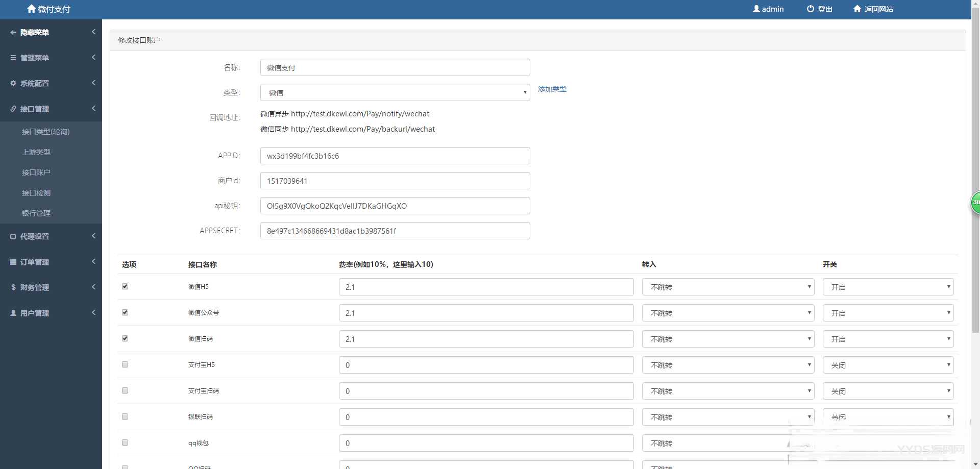Open 接口账户 in the sidebar
Viewport: 980px width, 469px height.
[36, 172]
